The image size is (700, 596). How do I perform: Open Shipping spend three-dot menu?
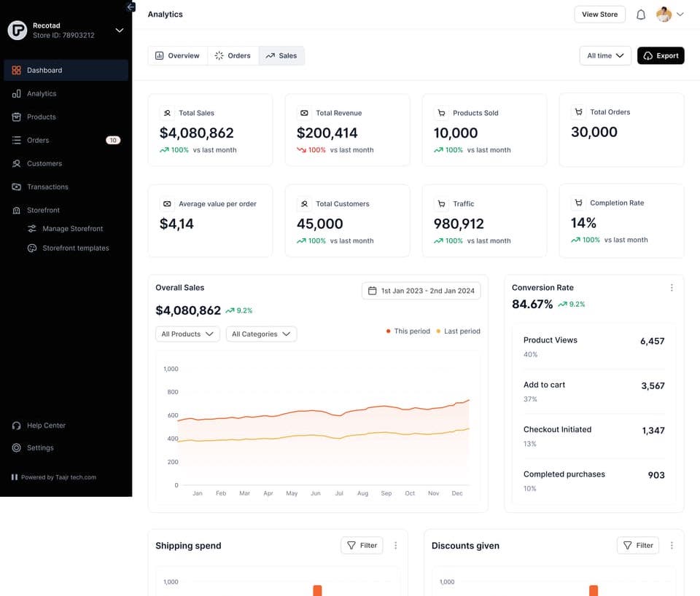pyautogui.click(x=395, y=546)
